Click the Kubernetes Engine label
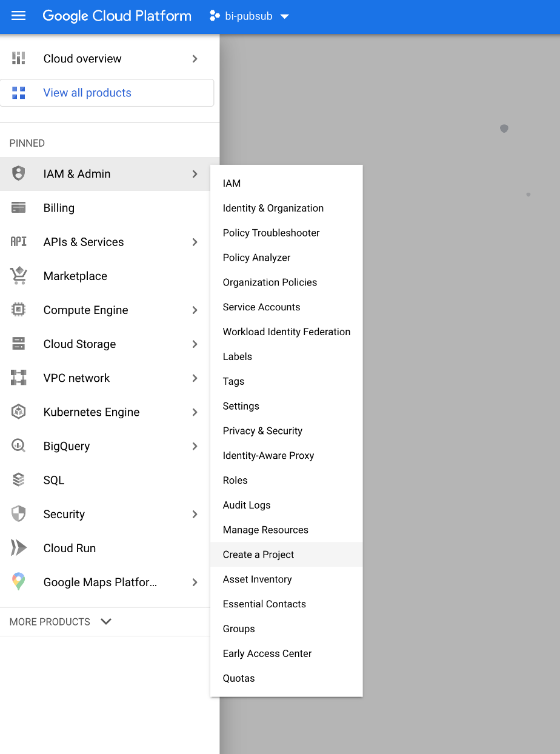 (x=92, y=412)
